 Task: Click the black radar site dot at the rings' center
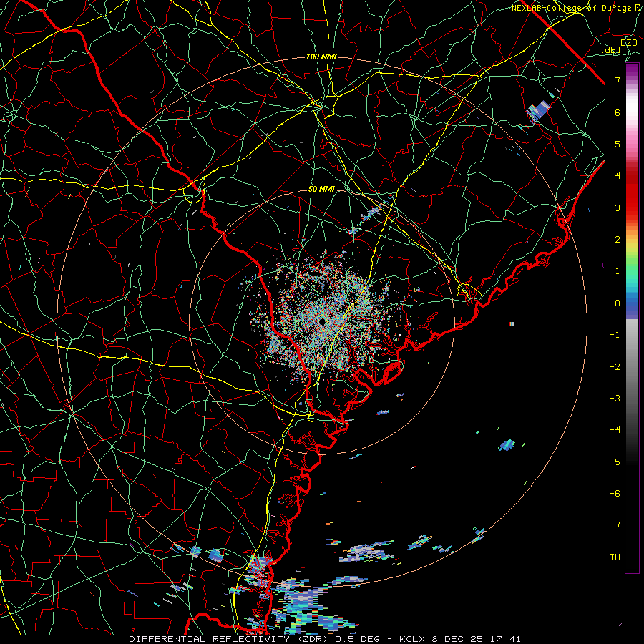[x=321, y=321]
